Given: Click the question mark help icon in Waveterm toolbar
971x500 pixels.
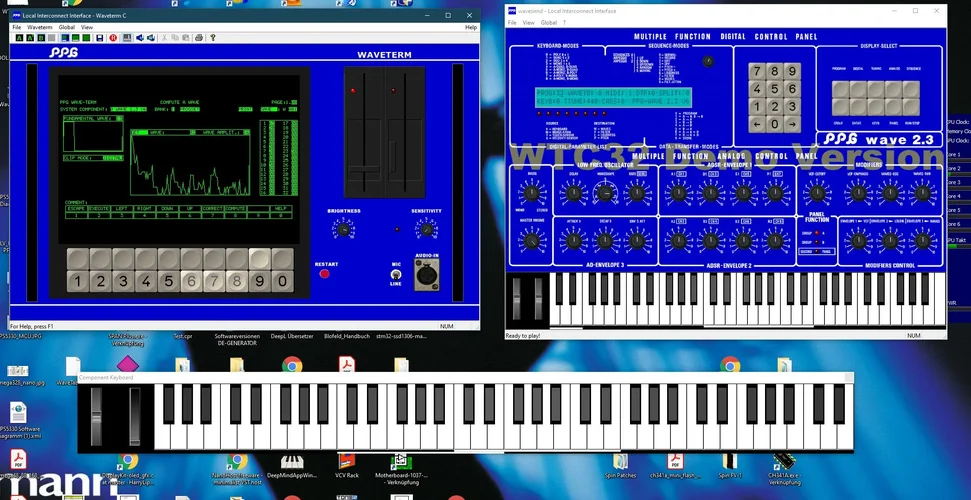Looking at the screenshot, I should click(212, 38).
